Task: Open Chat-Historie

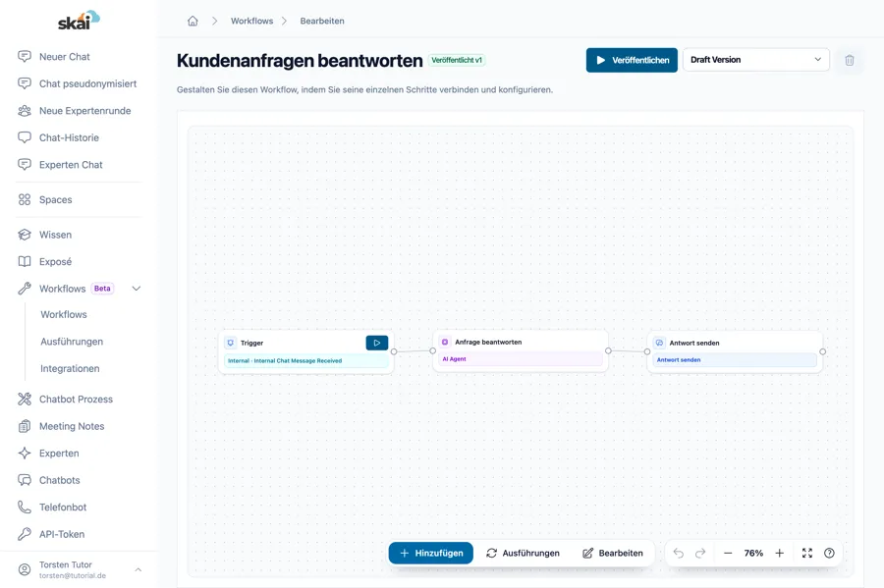Action: click(x=69, y=137)
